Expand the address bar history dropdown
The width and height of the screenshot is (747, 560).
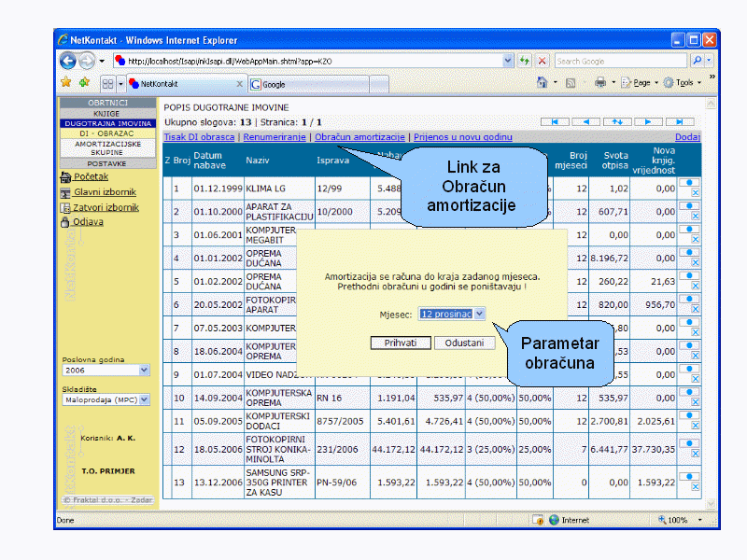tap(508, 61)
